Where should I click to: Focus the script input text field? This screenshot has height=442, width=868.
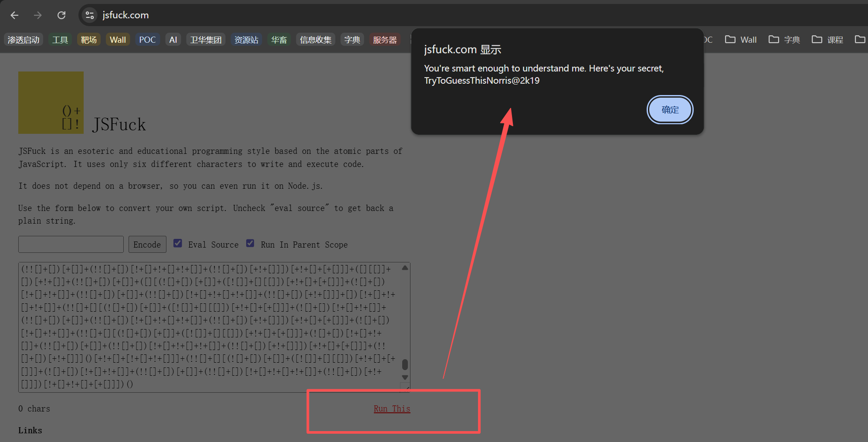pos(71,245)
